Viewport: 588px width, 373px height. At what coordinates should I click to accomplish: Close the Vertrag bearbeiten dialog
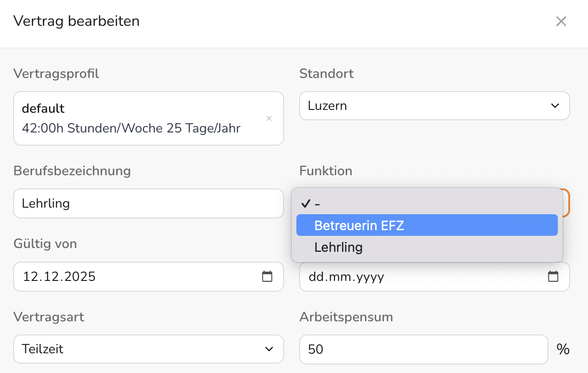tap(561, 21)
